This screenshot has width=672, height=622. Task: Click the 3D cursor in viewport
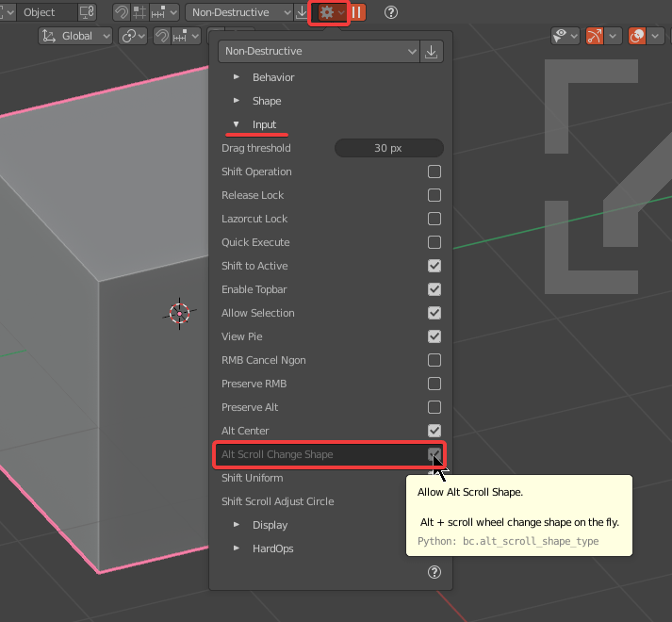coord(179,313)
